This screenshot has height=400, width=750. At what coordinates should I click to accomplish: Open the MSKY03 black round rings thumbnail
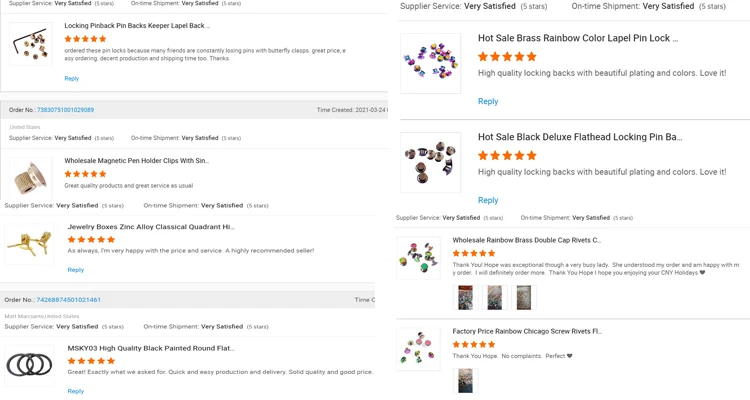30,364
